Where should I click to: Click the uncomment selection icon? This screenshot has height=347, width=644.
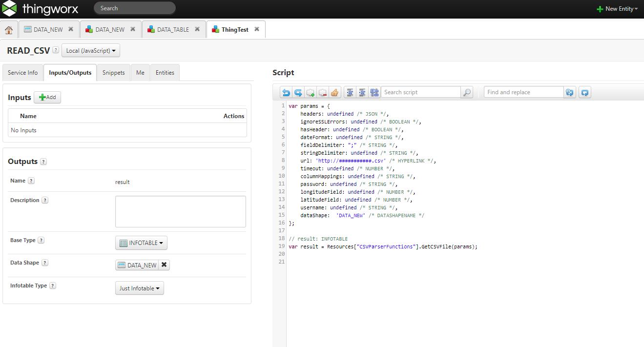322,92
